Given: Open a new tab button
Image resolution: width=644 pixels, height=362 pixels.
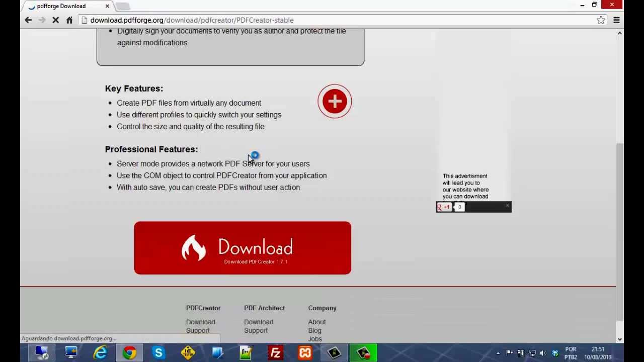Looking at the screenshot, I should click(123, 6).
